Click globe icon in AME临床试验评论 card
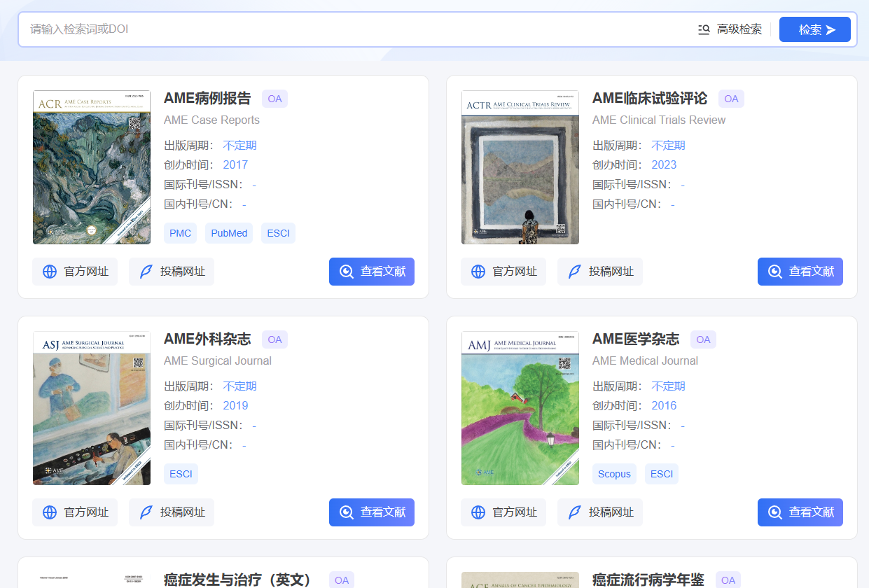Screen dimensions: 869x588 (x=478, y=272)
